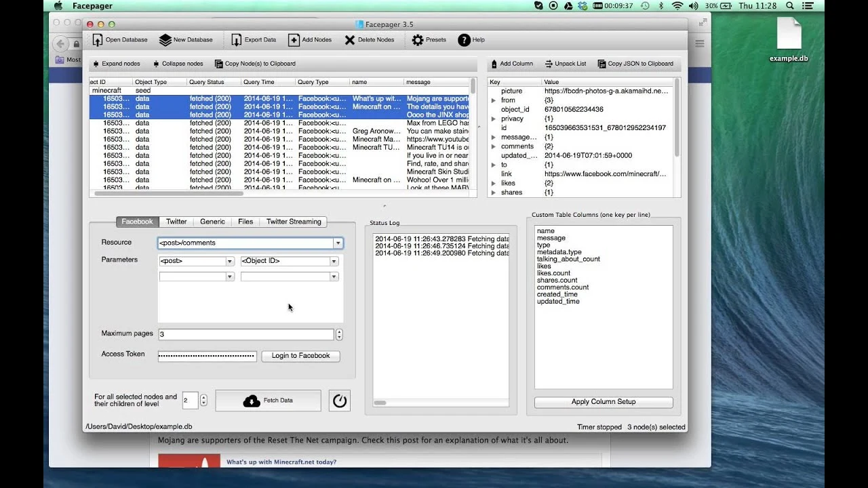Open Help via the question mark icon

464,40
